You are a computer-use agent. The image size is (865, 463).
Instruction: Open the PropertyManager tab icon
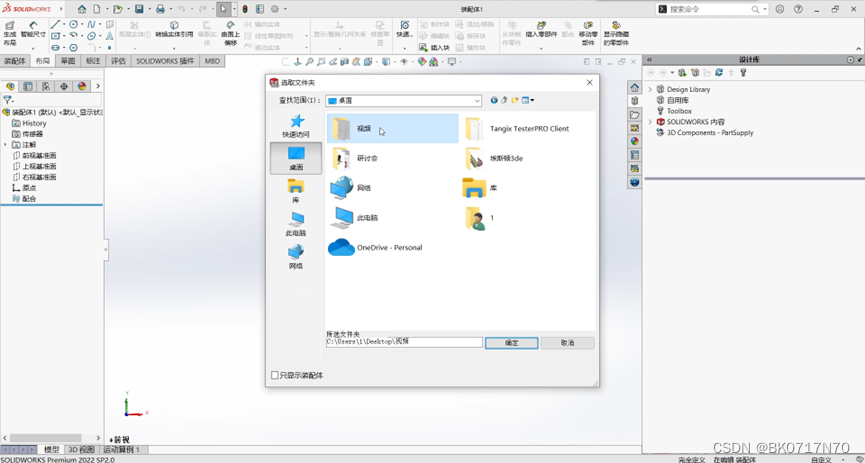[x=28, y=86]
